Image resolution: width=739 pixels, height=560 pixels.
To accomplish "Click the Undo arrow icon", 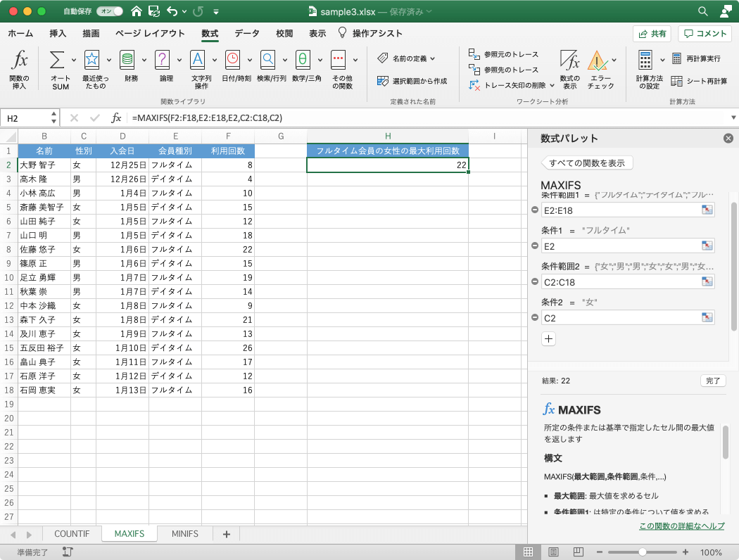I will point(172,11).
